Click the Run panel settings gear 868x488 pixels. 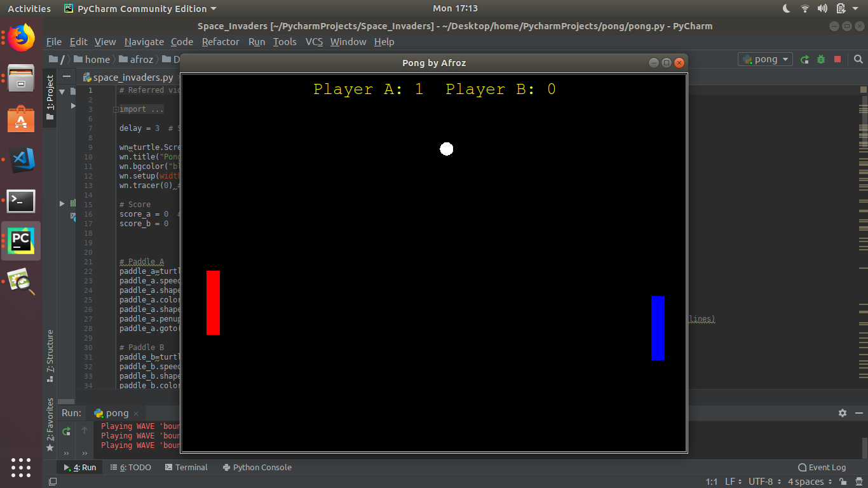pos(843,413)
